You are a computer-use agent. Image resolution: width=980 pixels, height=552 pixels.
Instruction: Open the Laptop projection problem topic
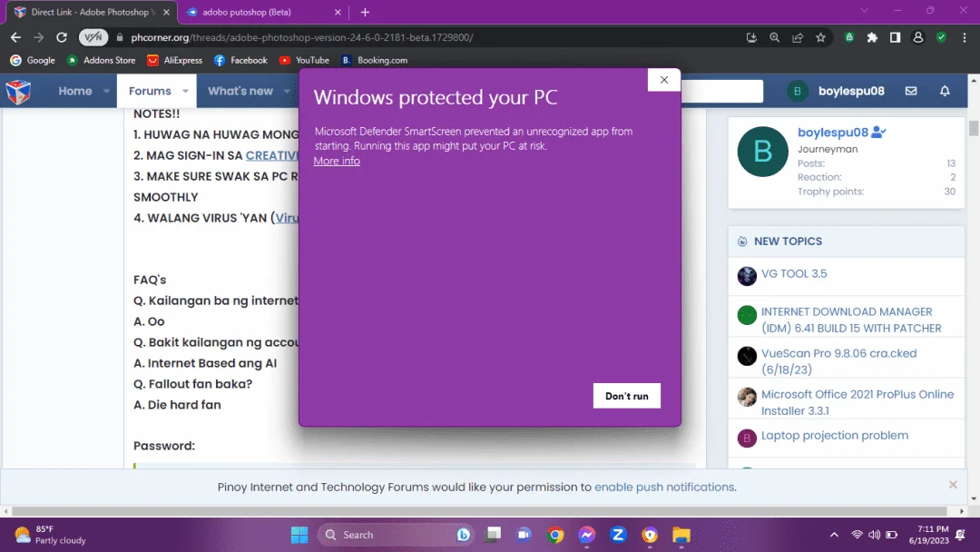[x=835, y=436]
